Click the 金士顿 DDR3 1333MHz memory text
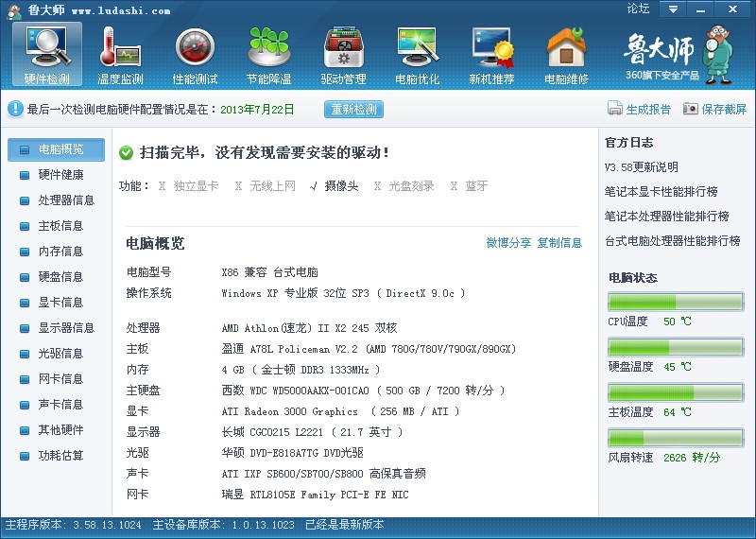Screen dimensions: 756x539 pyautogui.click(x=301, y=370)
